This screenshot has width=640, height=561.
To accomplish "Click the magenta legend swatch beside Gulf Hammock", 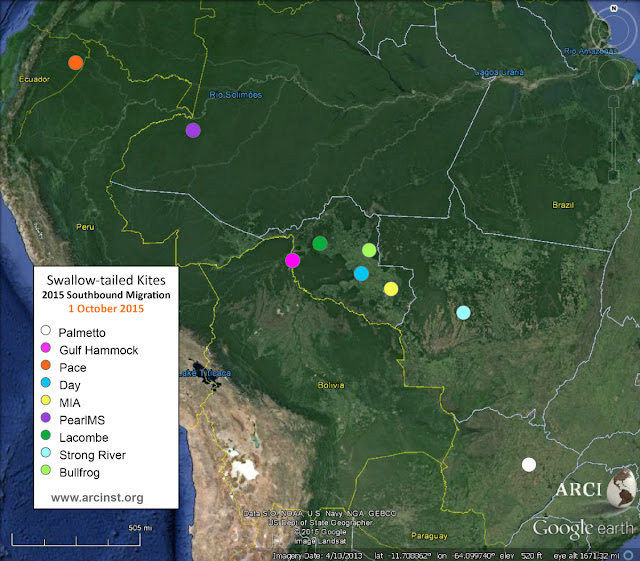I will (46, 347).
